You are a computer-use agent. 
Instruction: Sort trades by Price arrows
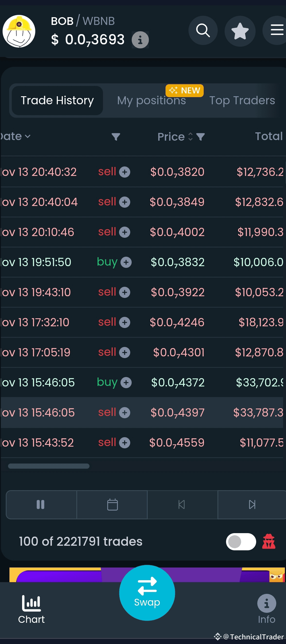click(190, 137)
